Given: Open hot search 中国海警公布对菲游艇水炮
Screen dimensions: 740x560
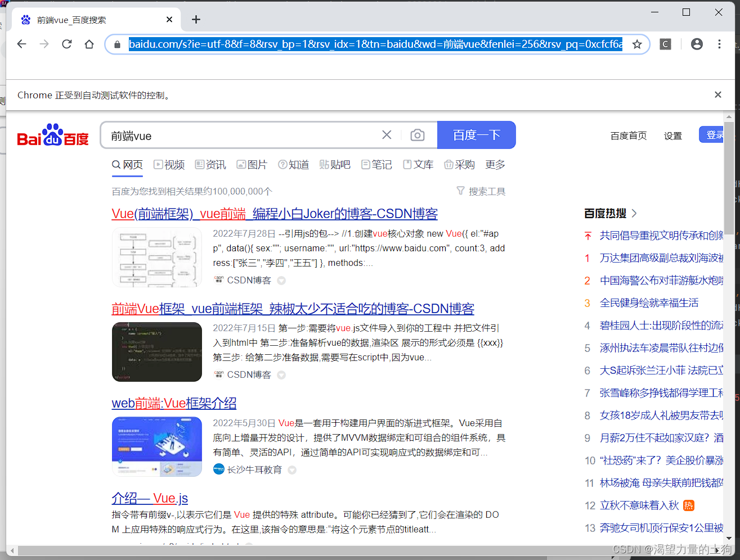Looking at the screenshot, I should click(x=662, y=281).
